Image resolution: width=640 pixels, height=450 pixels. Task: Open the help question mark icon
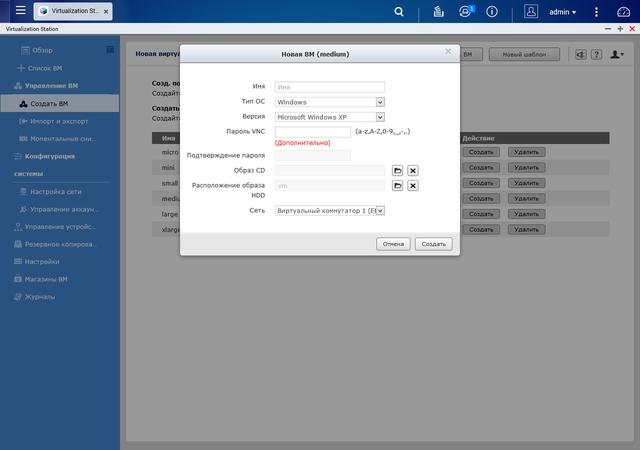point(596,54)
